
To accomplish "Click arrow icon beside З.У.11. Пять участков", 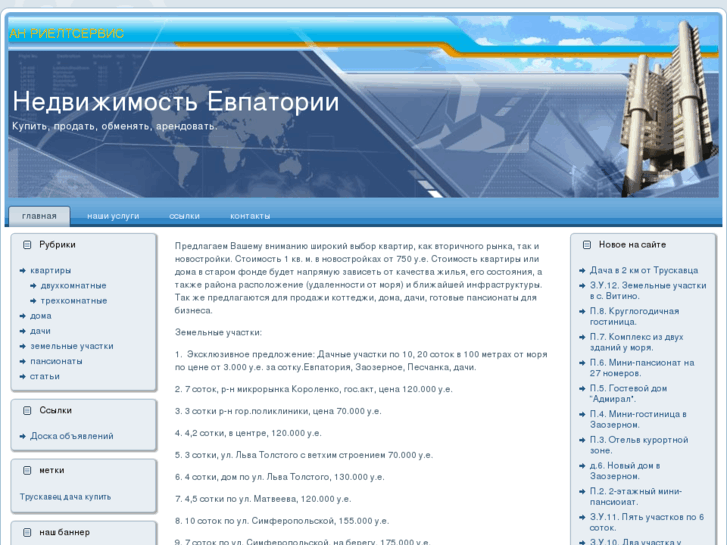I will tap(582, 517).
